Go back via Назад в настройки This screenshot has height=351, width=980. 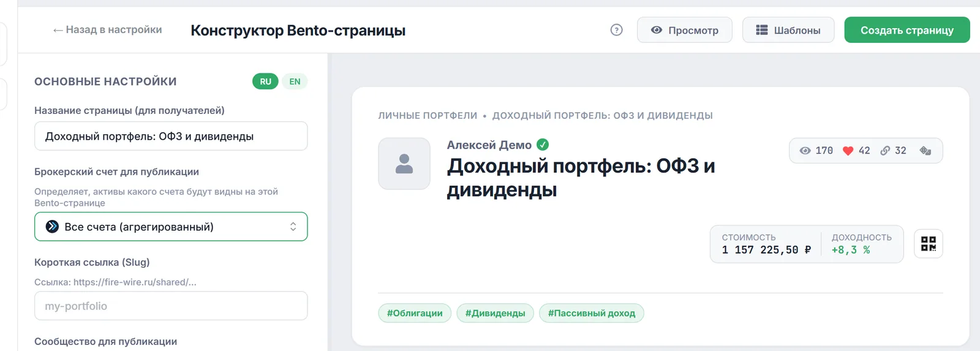click(107, 30)
